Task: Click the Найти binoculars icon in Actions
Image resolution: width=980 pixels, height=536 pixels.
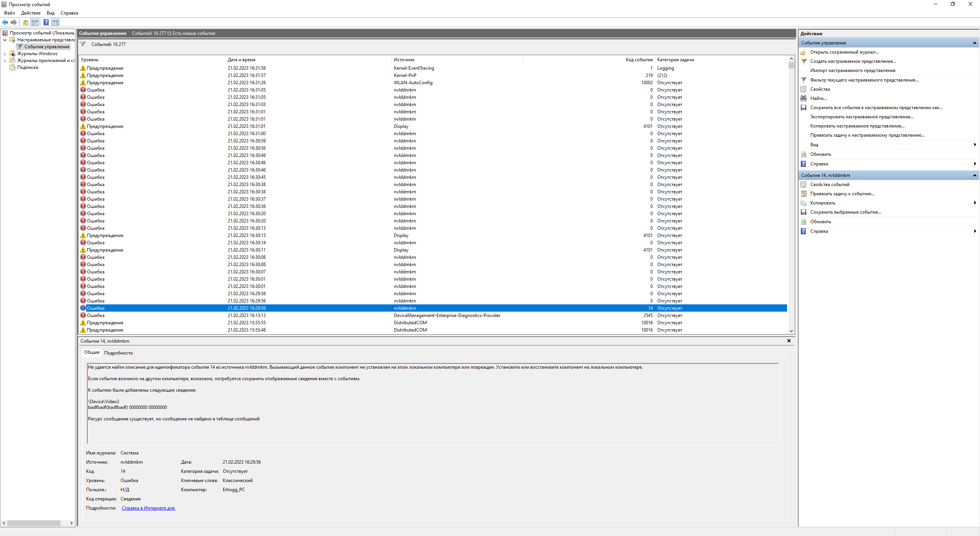Action: tap(804, 98)
